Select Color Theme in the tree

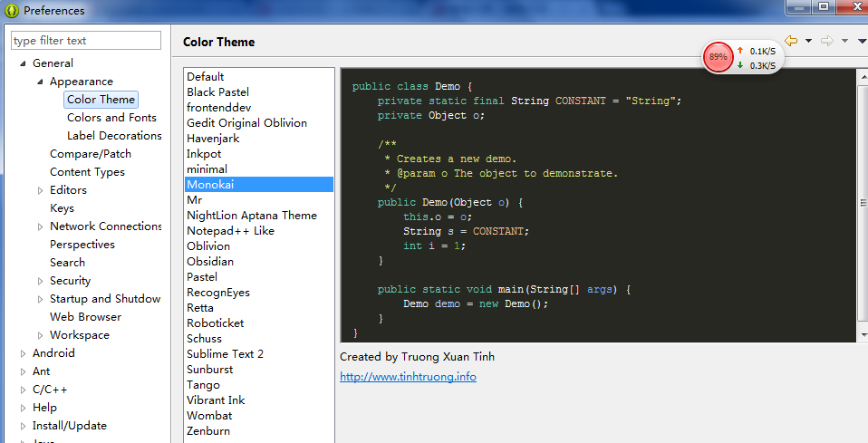coord(101,100)
